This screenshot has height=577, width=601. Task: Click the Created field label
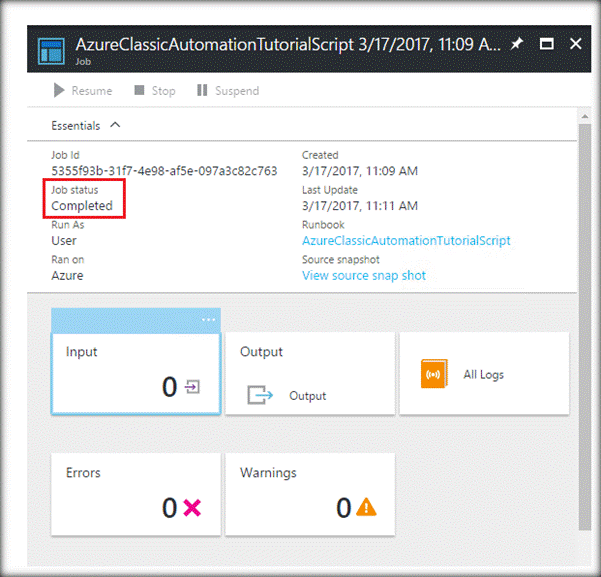click(320, 155)
